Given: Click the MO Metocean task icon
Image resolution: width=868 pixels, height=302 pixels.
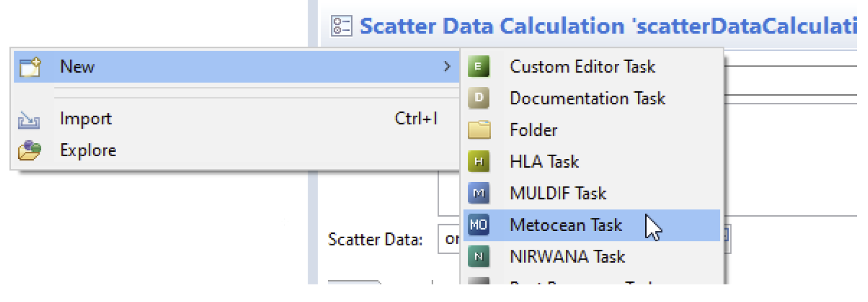Looking at the screenshot, I should coord(478,225).
